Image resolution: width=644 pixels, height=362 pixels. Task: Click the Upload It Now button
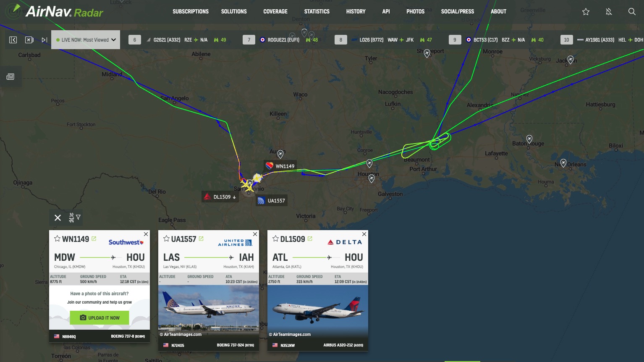pyautogui.click(x=99, y=318)
